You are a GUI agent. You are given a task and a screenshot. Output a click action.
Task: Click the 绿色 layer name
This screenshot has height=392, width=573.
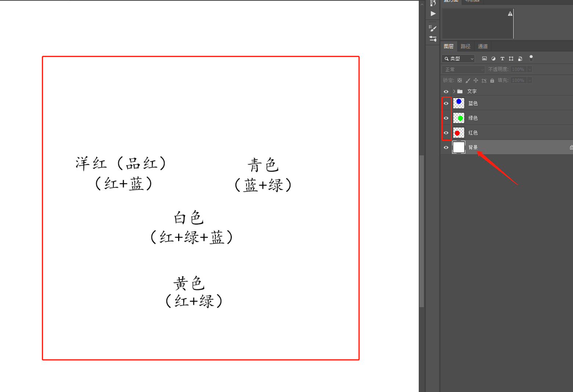[473, 118]
